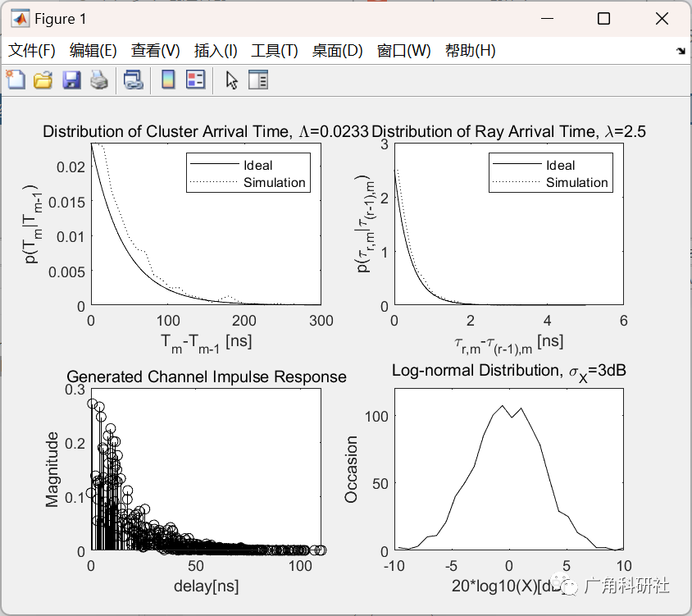Toggle plot edit mode with the arrow icon
This screenshot has height=616, width=692.
tap(232, 80)
